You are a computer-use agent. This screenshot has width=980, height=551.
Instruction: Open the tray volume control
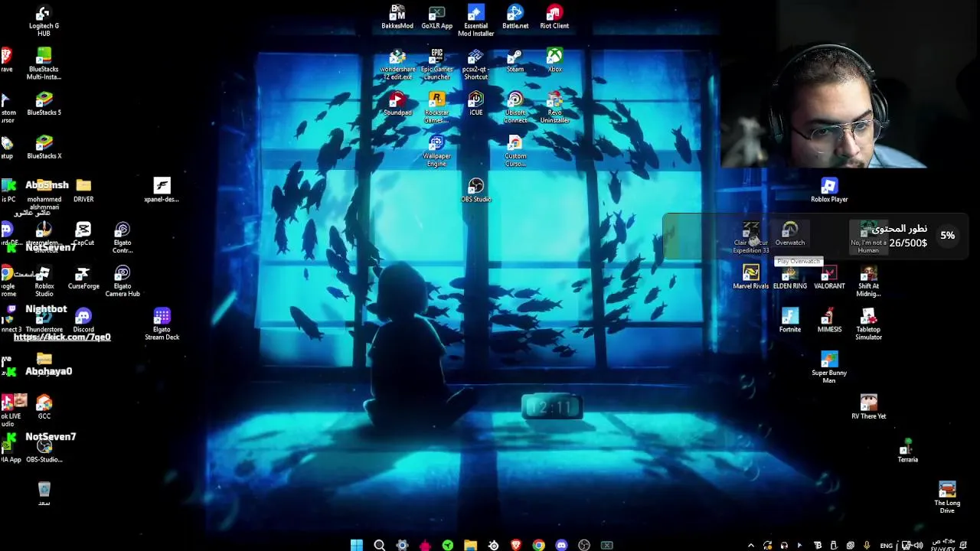pos(917,545)
